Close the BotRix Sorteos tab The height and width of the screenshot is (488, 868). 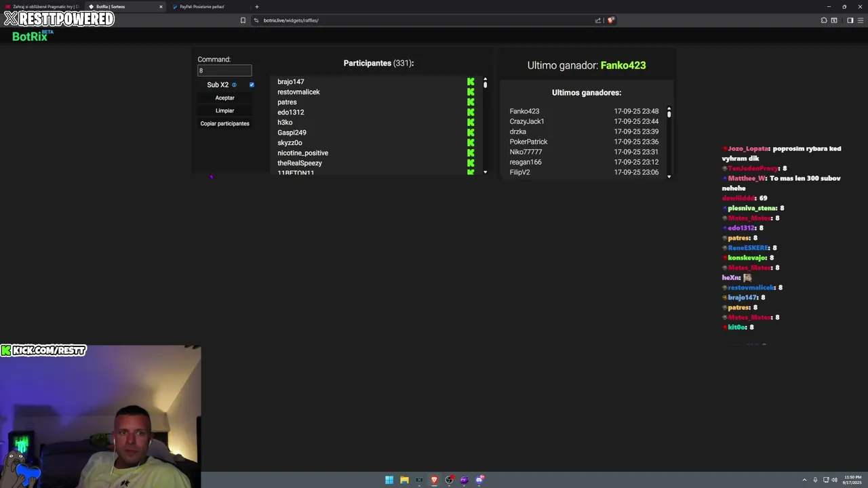161,7
